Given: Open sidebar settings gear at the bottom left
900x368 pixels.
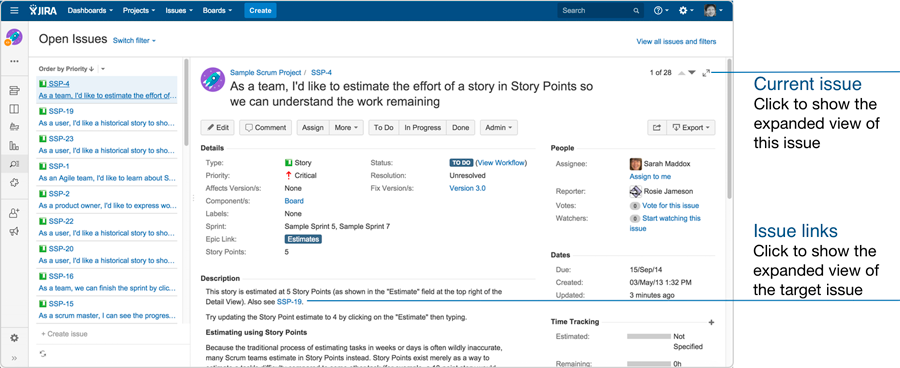Looking at the screenshot, I should pos(14,338).
